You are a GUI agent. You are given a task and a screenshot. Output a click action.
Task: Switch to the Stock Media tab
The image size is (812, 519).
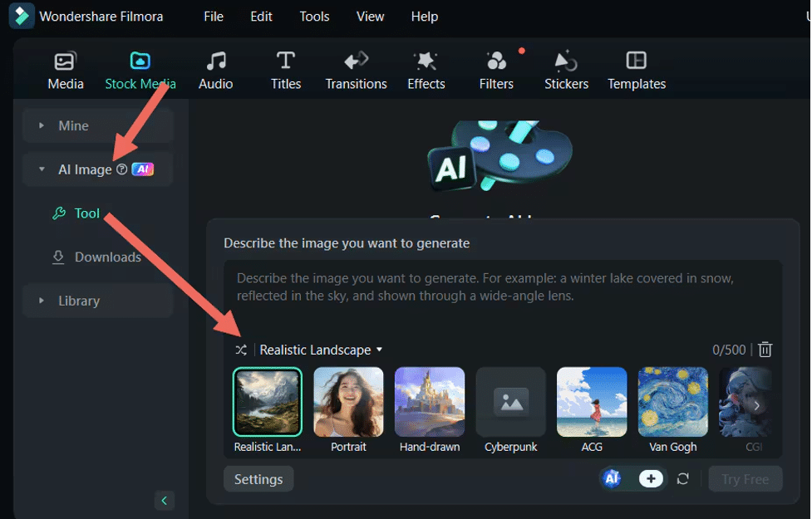tap(140, 71)
